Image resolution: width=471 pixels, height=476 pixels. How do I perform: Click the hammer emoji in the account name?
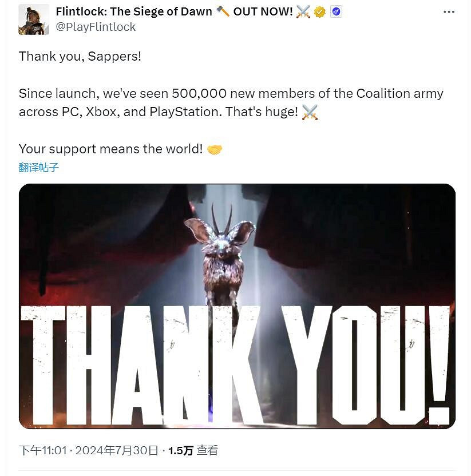click(x=223, y=11)
